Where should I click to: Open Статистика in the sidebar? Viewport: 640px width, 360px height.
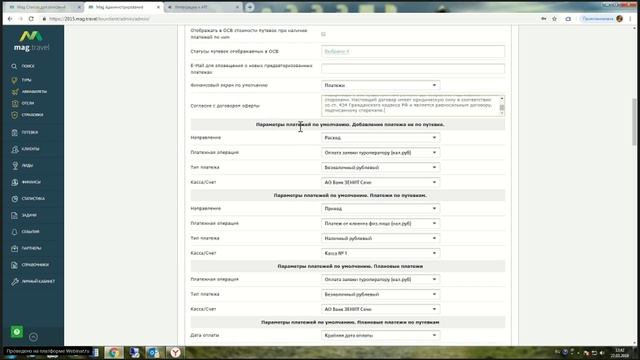(x=28, y=199)
